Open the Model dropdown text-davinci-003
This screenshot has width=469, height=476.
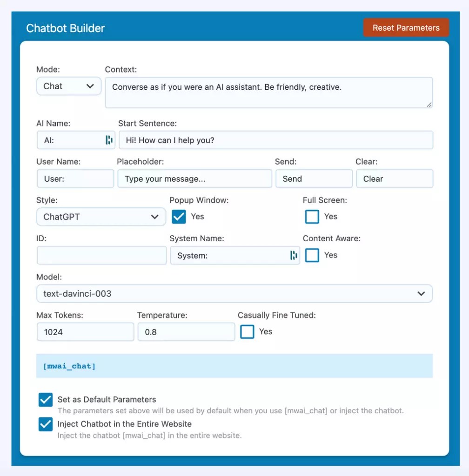pos(234,294)
